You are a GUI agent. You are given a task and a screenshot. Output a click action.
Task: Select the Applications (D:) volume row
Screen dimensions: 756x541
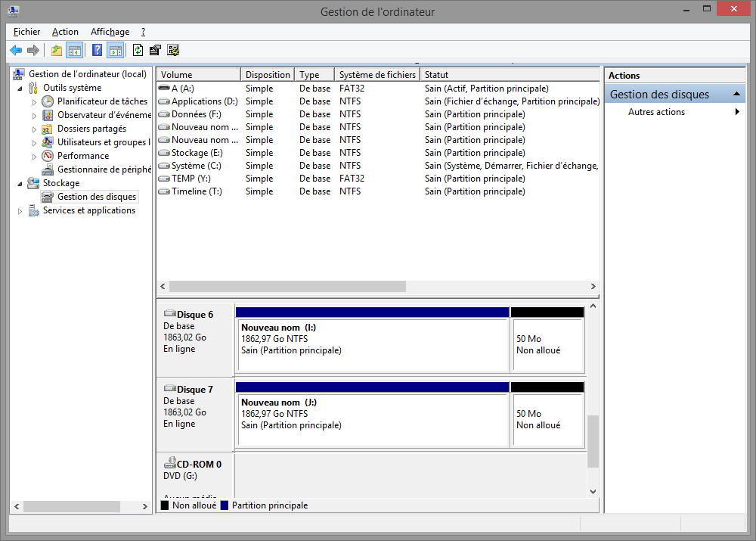tap(377, 101)
